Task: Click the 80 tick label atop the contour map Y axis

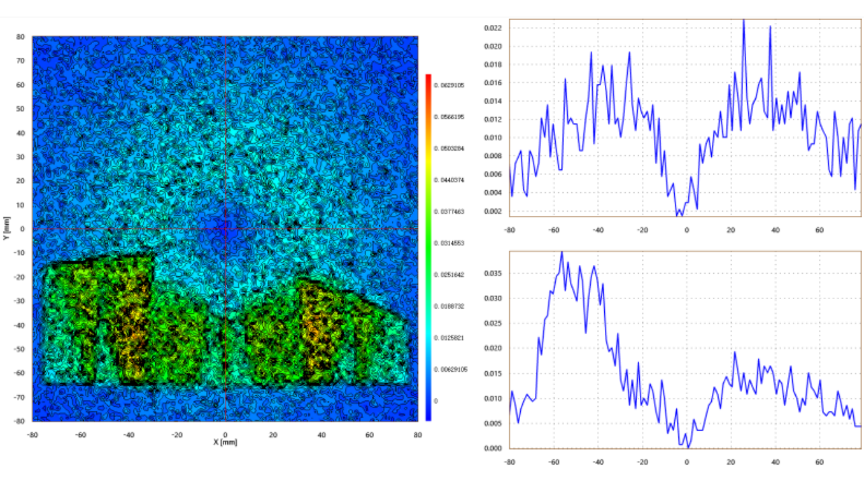Action: [20, 37]
